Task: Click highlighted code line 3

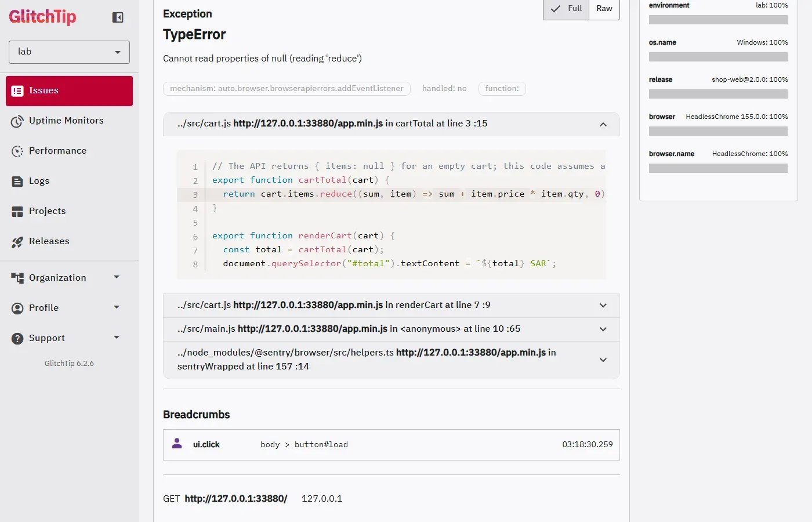Action: click(x=391, y=194)
